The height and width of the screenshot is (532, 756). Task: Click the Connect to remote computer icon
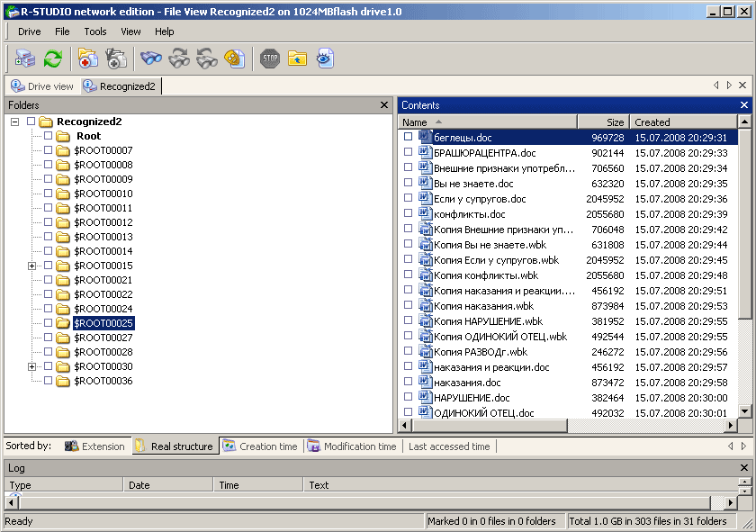click(25, 59)
